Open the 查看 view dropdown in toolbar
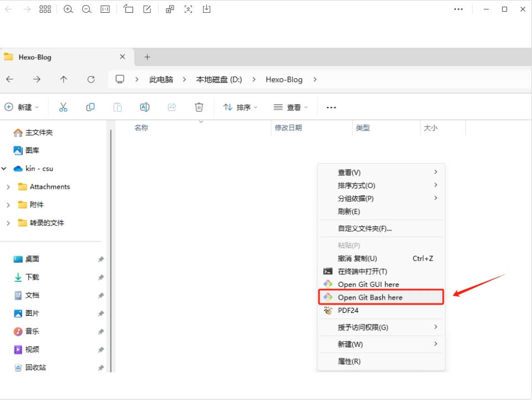Image resolution: width=532 pixels, height=400 pixels. point(290,107)
